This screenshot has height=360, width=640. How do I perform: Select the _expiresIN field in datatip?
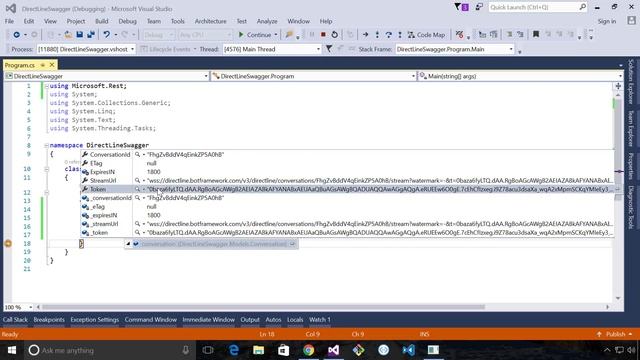point(104,215)
